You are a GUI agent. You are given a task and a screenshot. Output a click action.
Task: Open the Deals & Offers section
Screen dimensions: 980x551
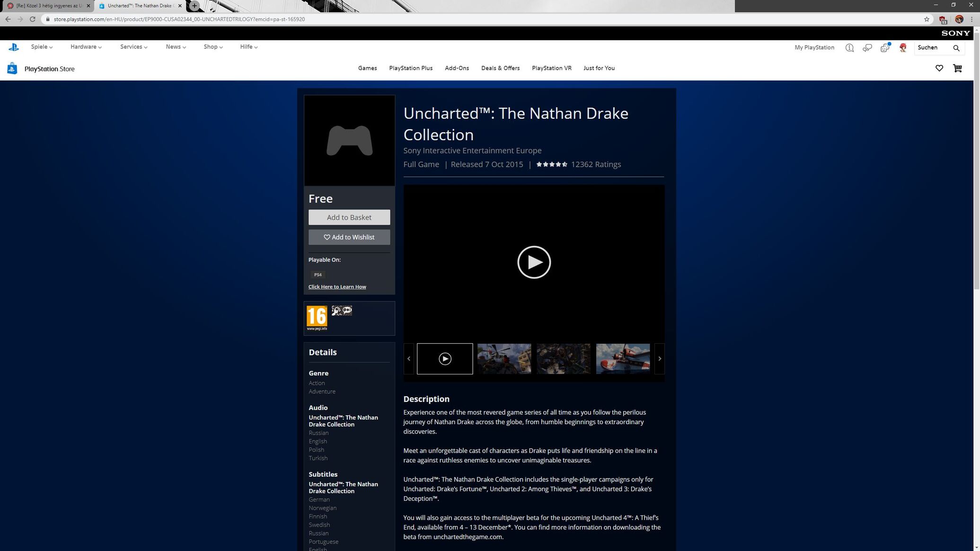coord(500,68)
